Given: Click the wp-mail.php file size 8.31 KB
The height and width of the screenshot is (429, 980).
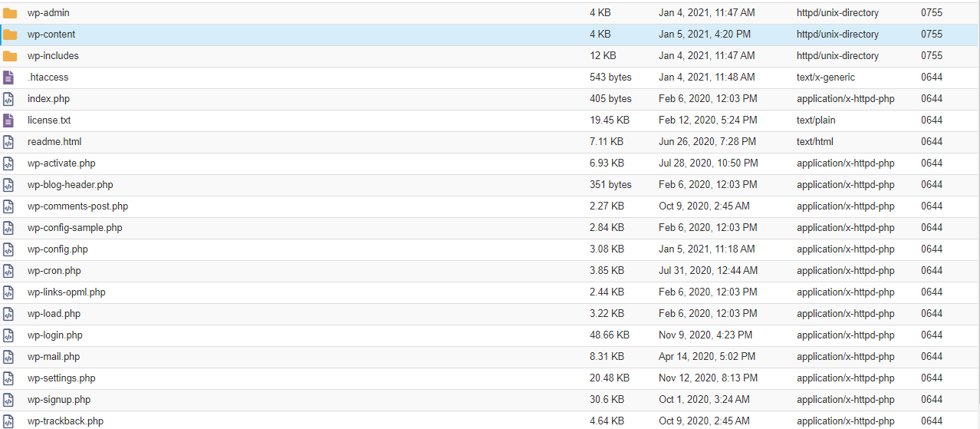Looking at the screenshot, I should pos(607,357).
